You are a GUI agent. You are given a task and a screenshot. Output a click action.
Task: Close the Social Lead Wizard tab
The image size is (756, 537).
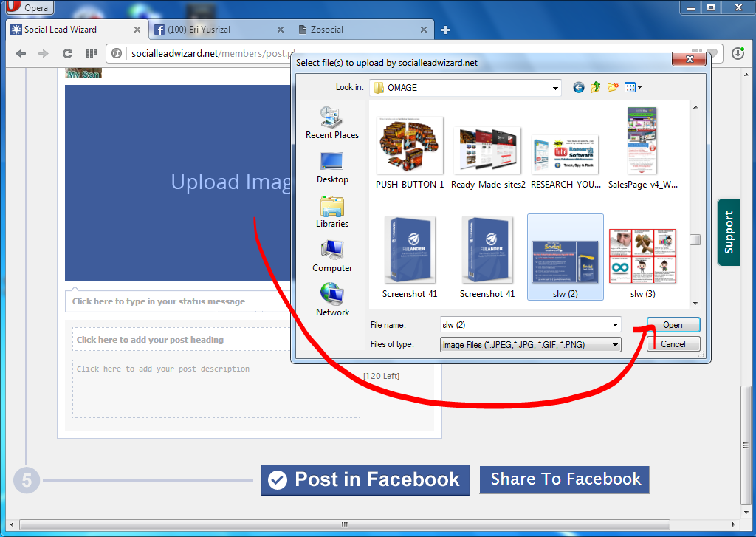tap(137, 30)
